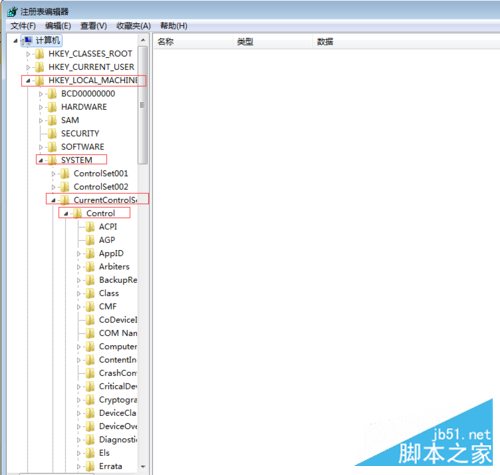Click the Errata key folder icon
Image resolution: width=500 pixels, height=475 pixels.
90,466
